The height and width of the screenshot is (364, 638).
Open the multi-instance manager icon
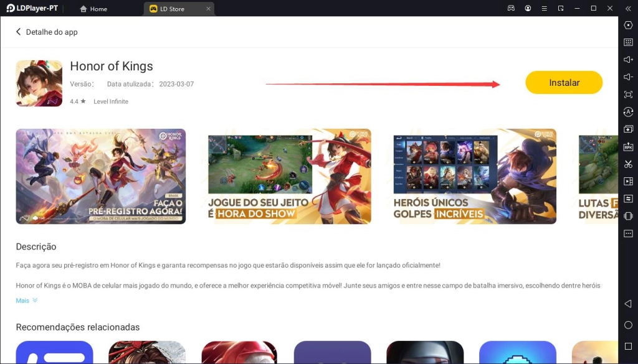[x=628, y=129]
